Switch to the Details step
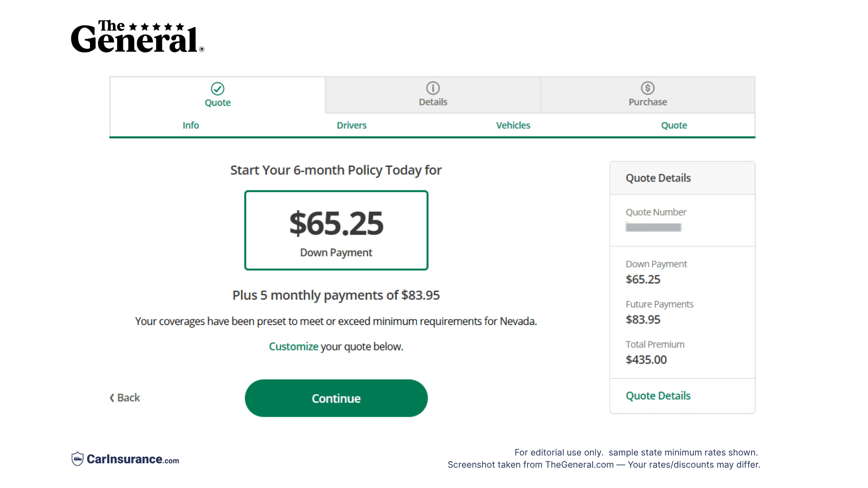Image resolution: width=868 pixels, height=488 pixels. [433, 95]
